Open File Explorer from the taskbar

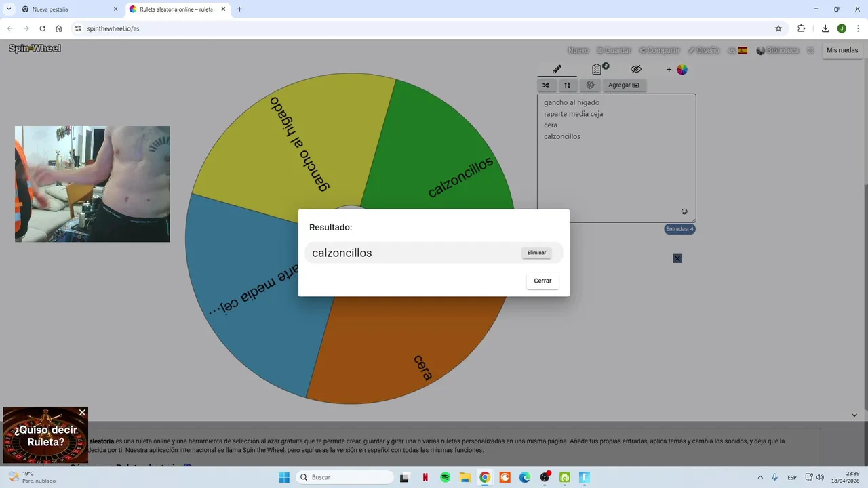(465, 477)
